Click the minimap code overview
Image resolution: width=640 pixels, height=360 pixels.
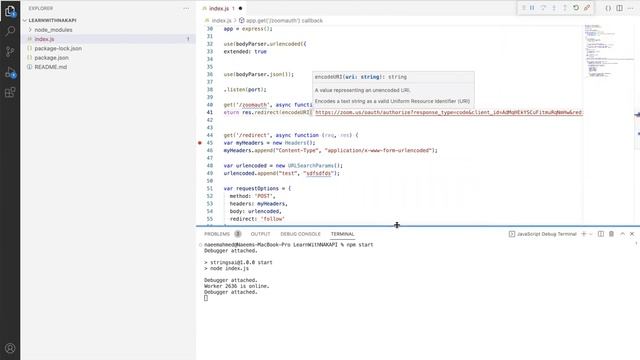608,51
